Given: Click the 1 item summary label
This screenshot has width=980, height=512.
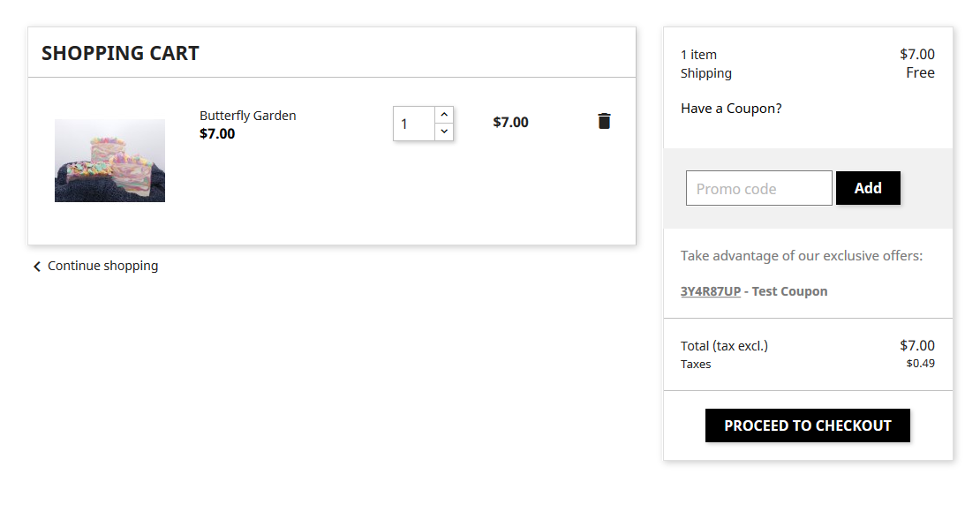Looking at the screenshot, I should point(698,55).
